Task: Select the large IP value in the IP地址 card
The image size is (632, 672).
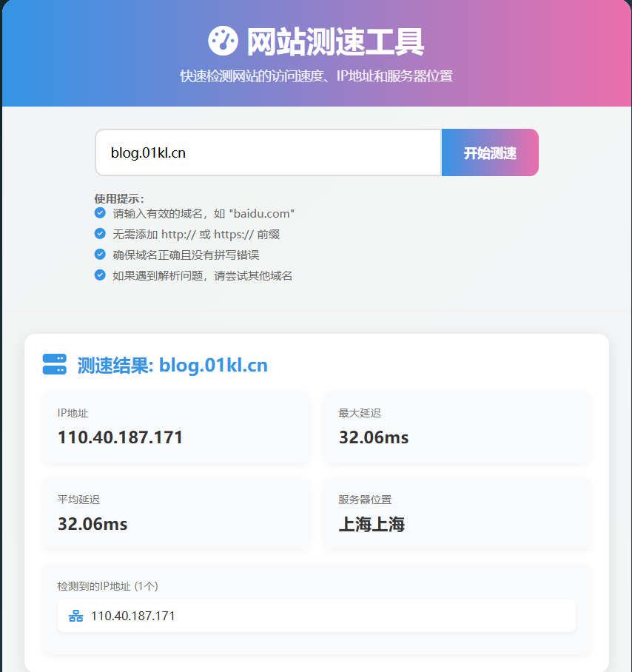Action: (x=120, y=437)
